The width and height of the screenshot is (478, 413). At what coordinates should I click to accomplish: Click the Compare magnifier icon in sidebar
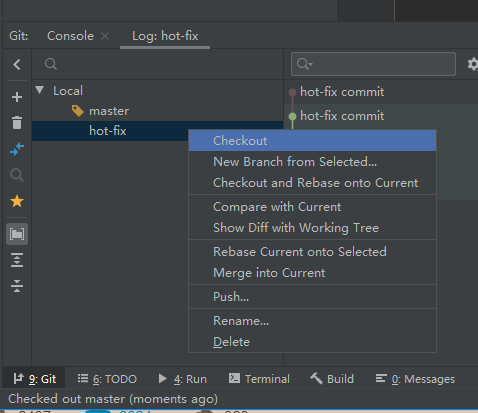tap(17, 175)
